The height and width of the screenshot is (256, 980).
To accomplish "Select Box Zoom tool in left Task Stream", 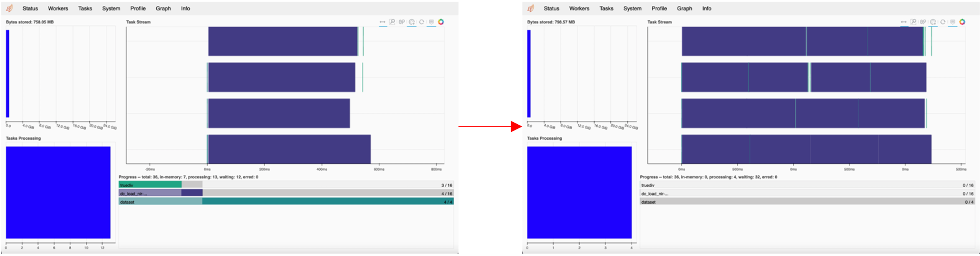I will (x=392, y=22).
